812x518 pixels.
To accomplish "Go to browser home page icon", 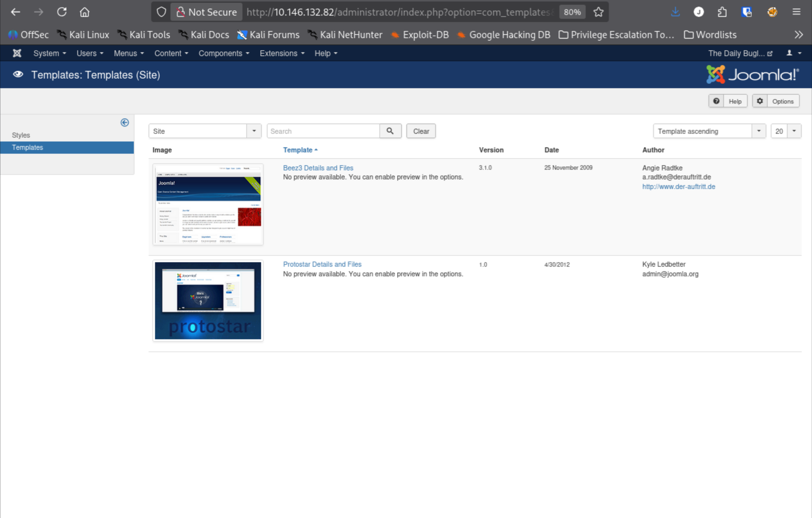I will click(84, 12).
